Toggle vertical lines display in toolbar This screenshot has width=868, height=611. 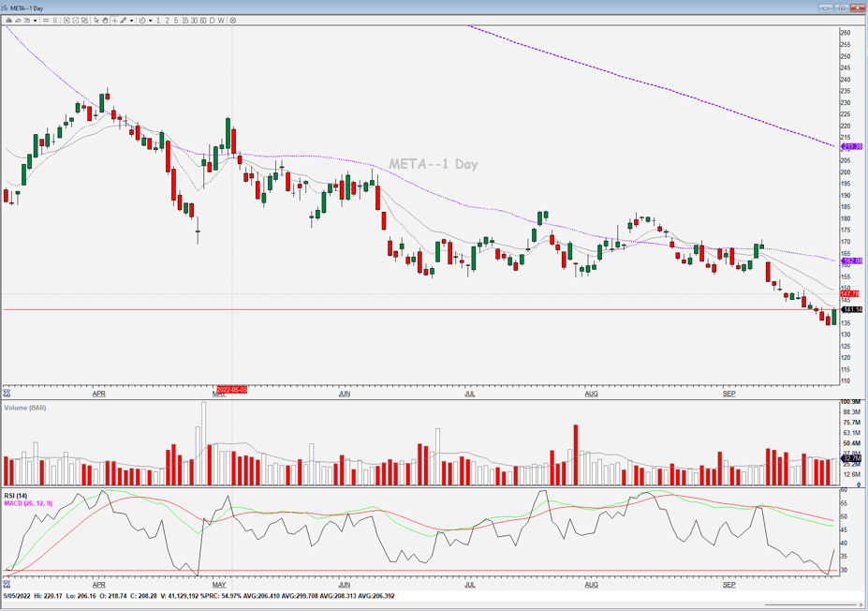pyautogui.click(x=55, y=21)
